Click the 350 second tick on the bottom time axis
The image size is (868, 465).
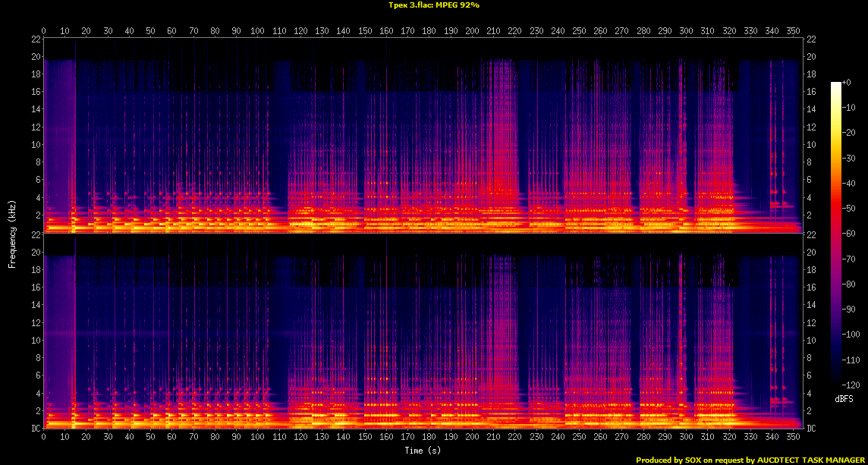(x=794, y=437)
